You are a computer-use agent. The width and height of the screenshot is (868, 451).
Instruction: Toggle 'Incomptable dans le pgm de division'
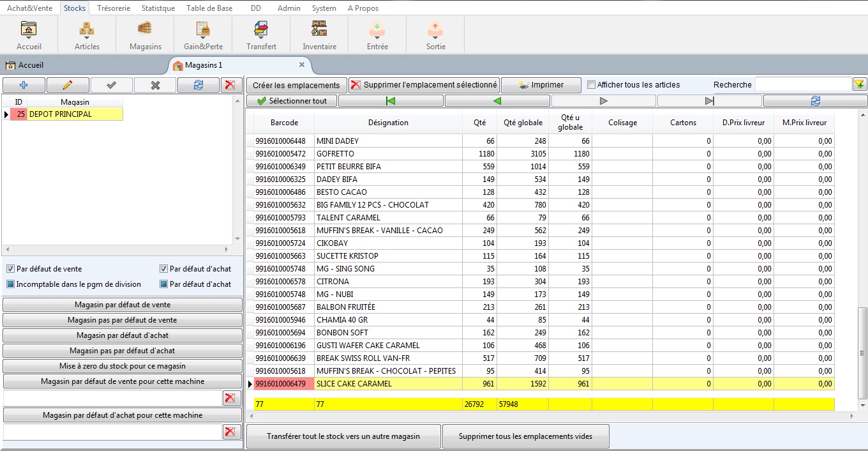point(10,284)
